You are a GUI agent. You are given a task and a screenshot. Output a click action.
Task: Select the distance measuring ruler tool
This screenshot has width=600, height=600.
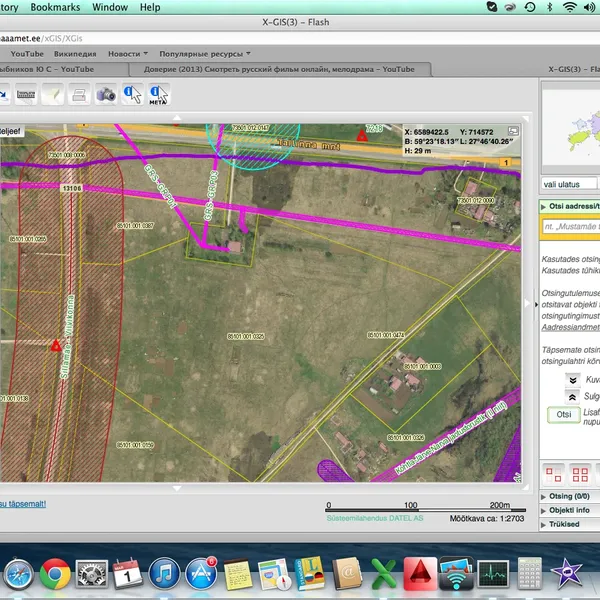coord(26,94)
